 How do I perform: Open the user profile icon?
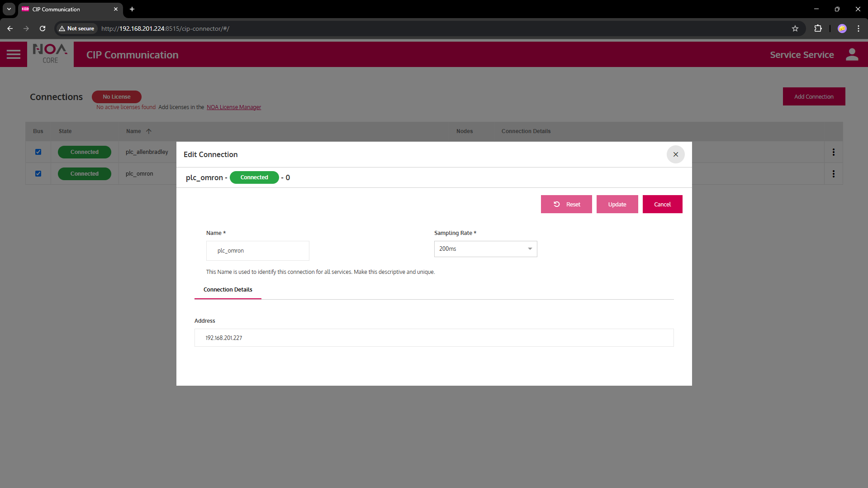(852, 54)
